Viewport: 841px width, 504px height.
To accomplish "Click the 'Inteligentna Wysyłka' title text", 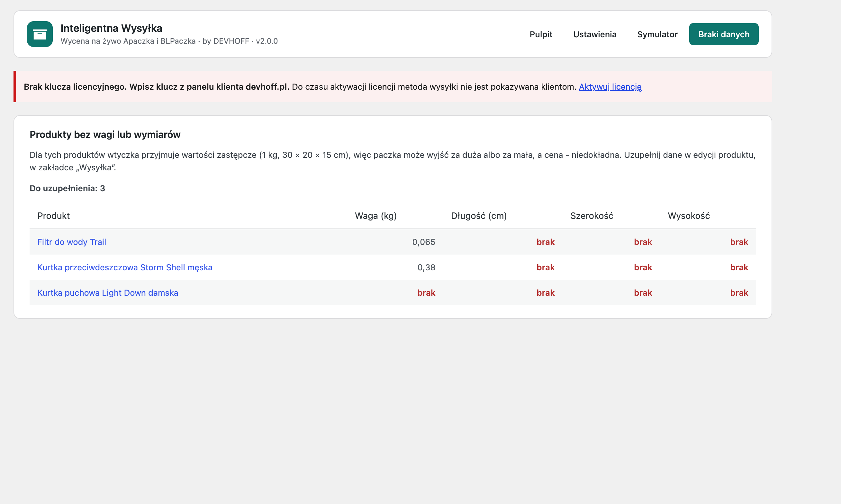I will [111, 28].
